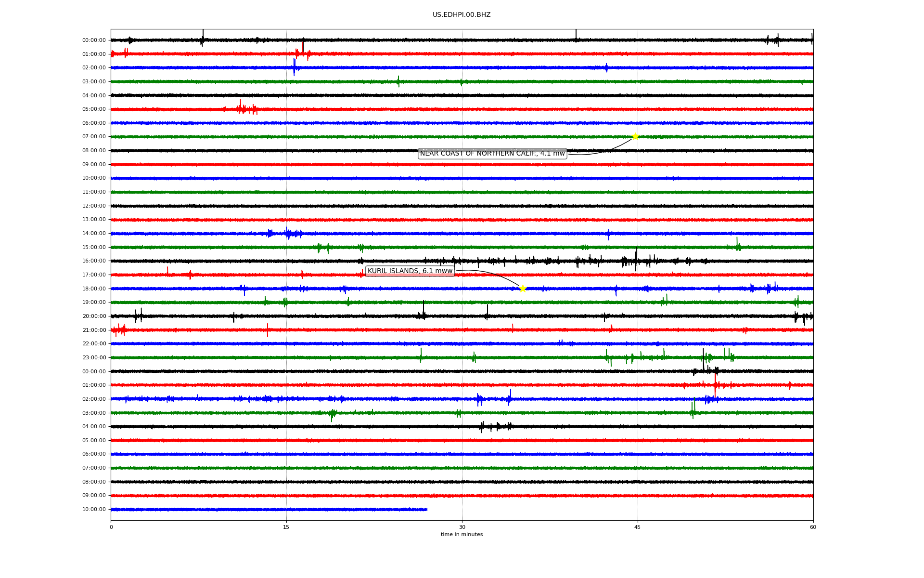Click the x-axis tick label 45

(638, 527)
